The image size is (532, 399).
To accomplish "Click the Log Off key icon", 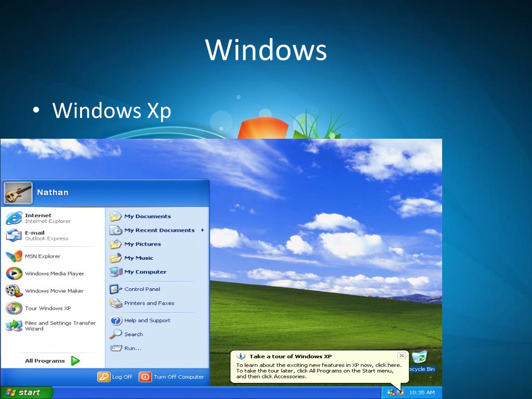I will point(104,377).
